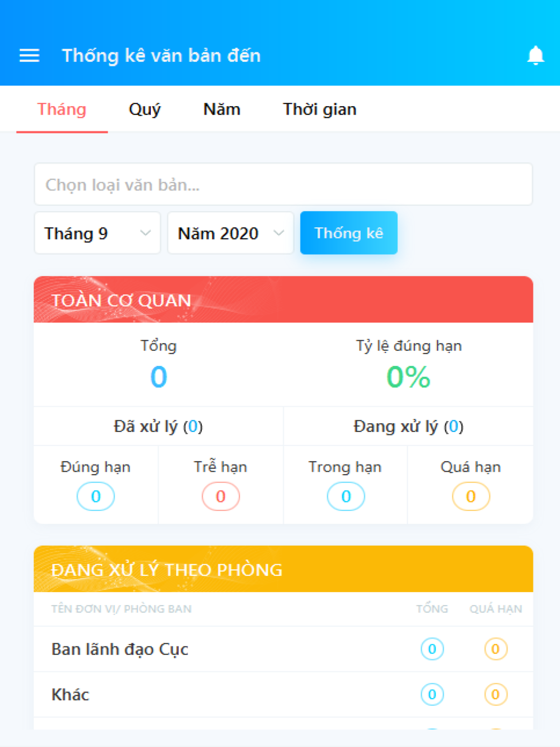Screen dimensions: 560x747
Task: Click Ban lãnh đạo Cục overdue badge
Action: pos(496,649)
